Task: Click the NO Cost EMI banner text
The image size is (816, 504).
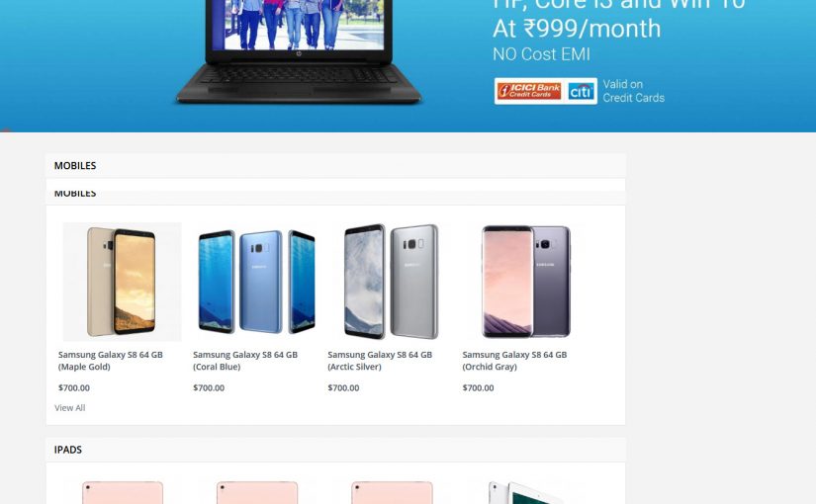Action: [x=541, y=54]
